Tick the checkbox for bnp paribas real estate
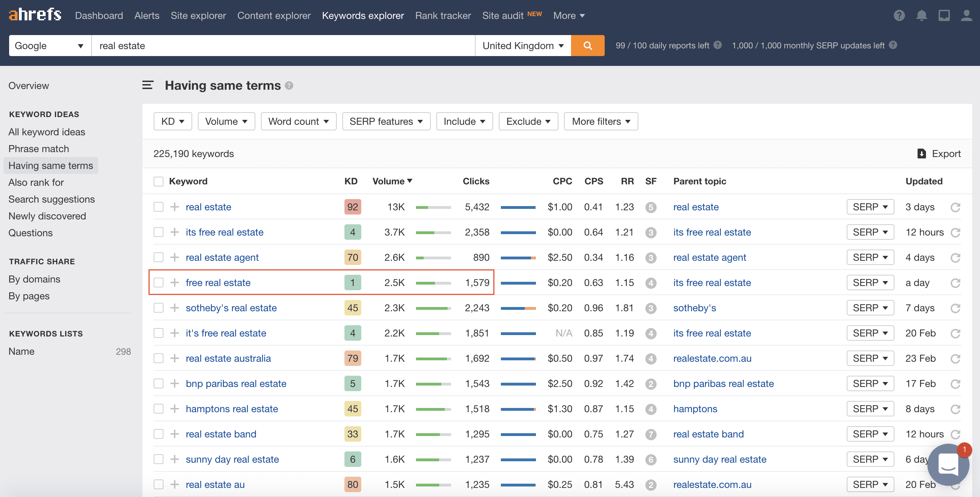This screenshot has width=980, height=497. point(158,383)
